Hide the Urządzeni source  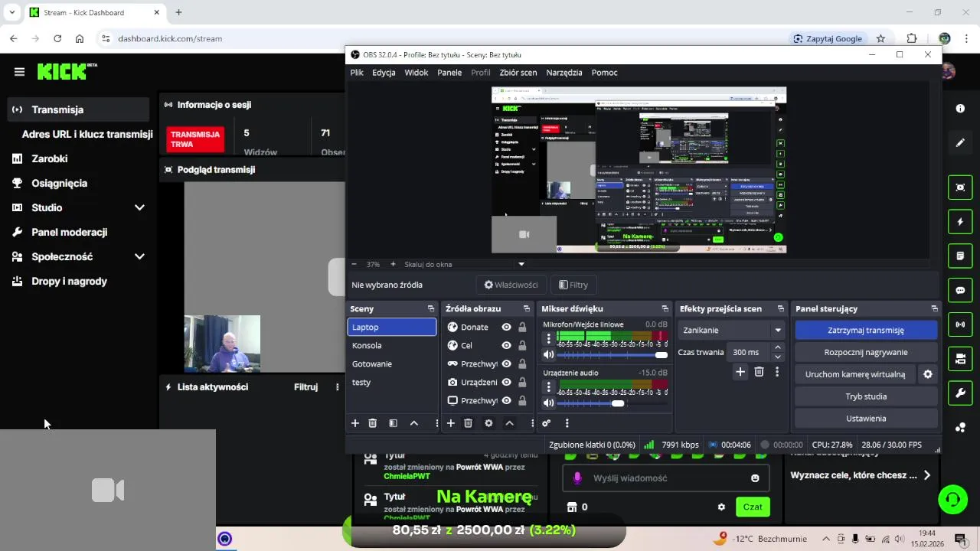pyautogui.click(x=506, y=382)
